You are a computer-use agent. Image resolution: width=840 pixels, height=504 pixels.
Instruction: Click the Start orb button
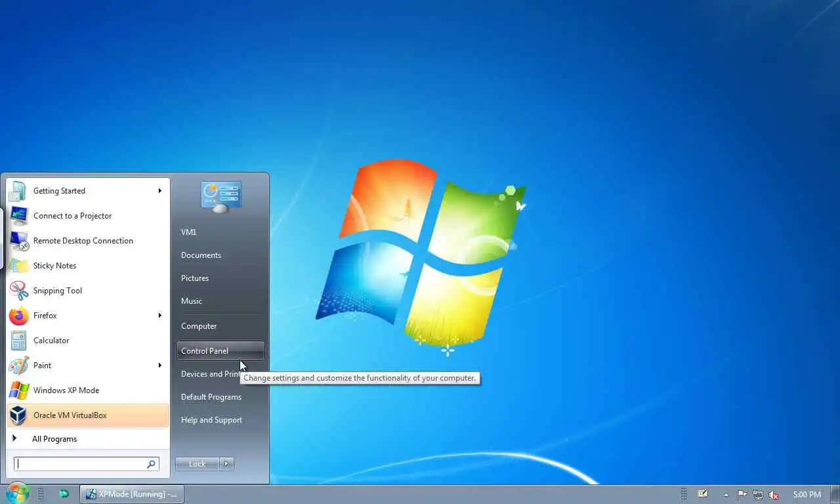point(17,493)
